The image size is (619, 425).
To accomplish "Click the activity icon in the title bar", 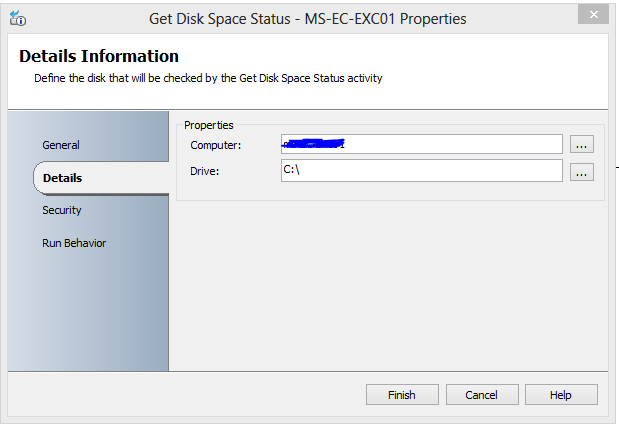I will pyautogui.click(x=17, y=18).
